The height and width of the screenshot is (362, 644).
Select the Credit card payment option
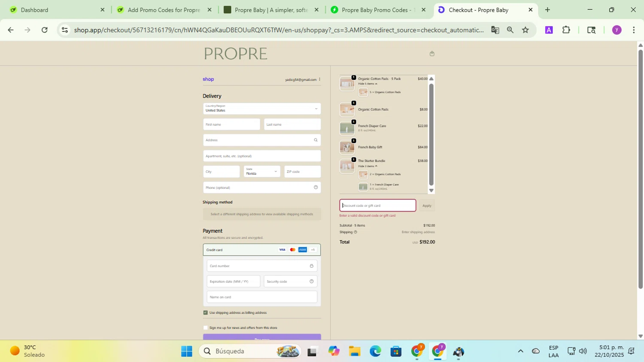coord(262,250)
